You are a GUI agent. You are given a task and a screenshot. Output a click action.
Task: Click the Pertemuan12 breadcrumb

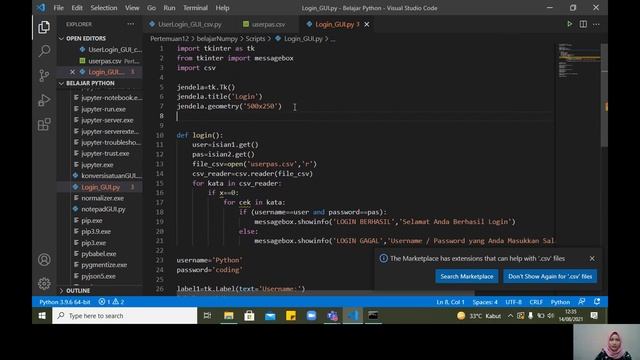click(x=169, y=39)
